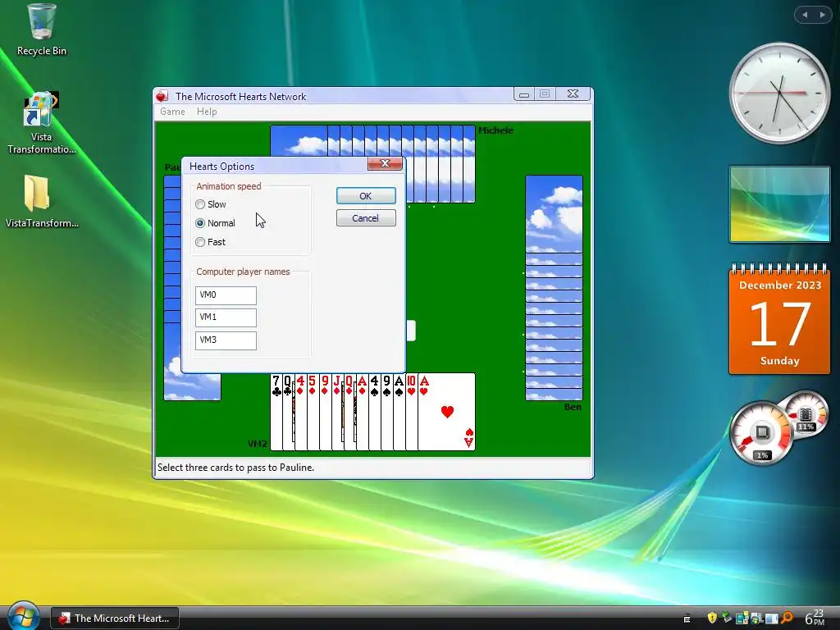
Task: Click Pauline's blue face-down card stack
Action: [x=172, y=288]
